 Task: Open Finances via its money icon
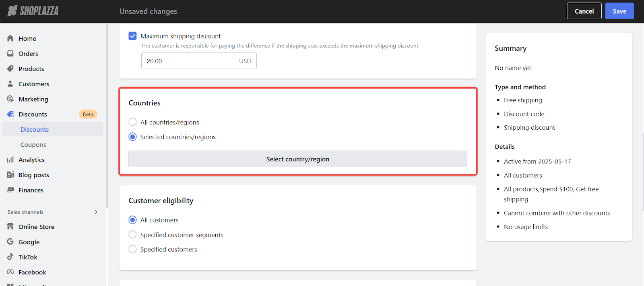pos(10,190)
